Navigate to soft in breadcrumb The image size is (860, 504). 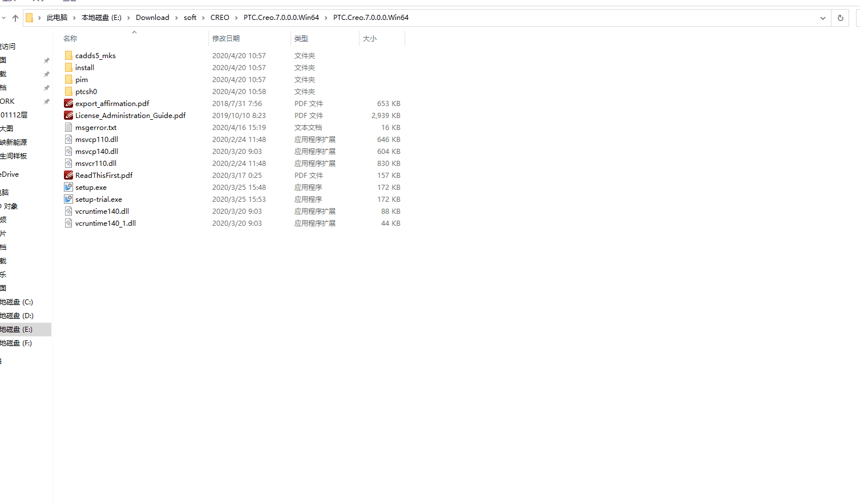(190, 18)
